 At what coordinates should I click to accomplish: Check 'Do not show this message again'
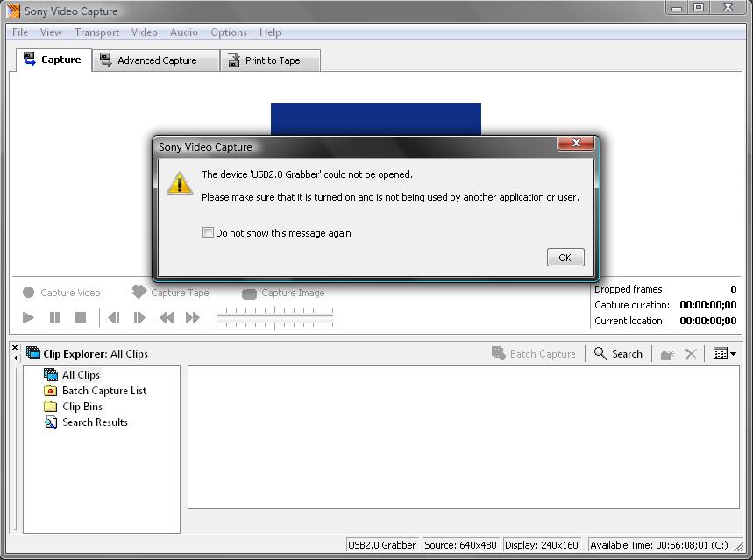208,233
